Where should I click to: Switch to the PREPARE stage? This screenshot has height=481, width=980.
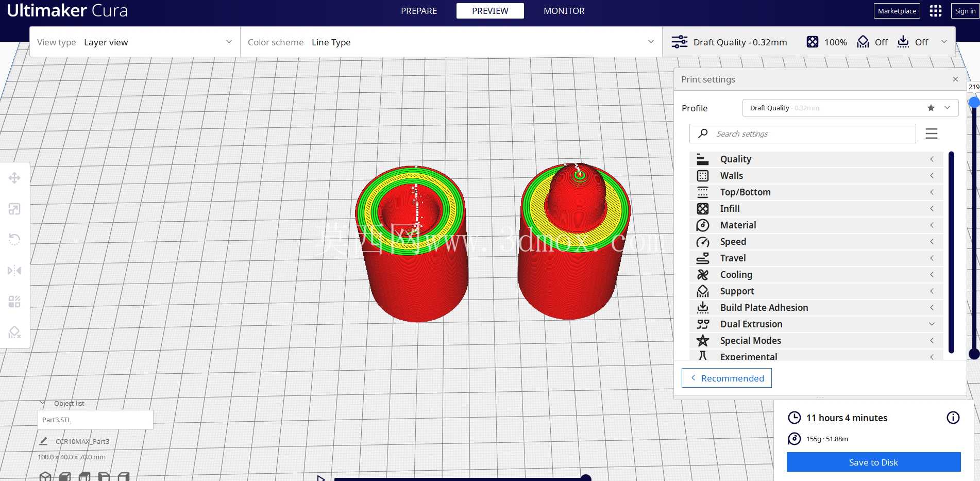pyautogui.click(x=419, y=11)
